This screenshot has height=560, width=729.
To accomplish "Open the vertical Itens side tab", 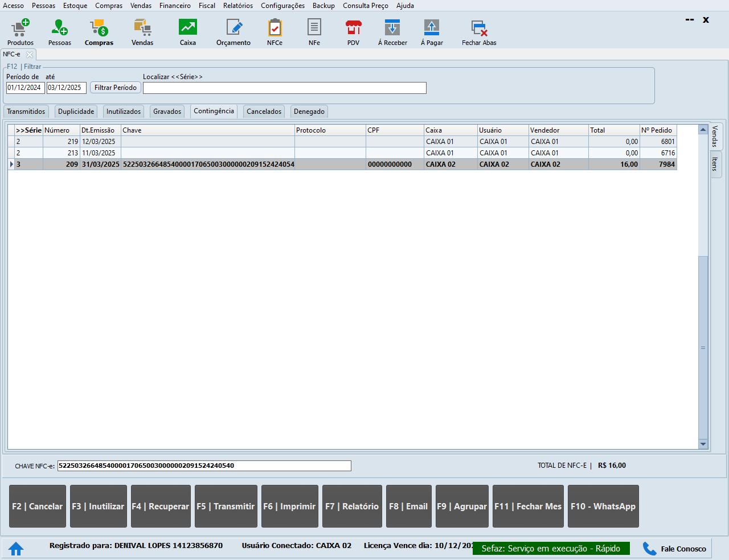I will [x=715, y=164].
